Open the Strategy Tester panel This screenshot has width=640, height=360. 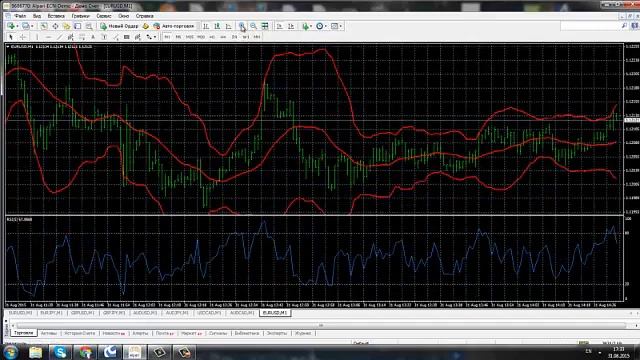(89, 26)
